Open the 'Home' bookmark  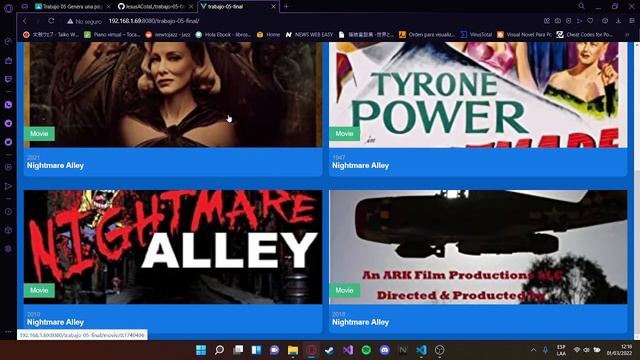pos(269,35)
